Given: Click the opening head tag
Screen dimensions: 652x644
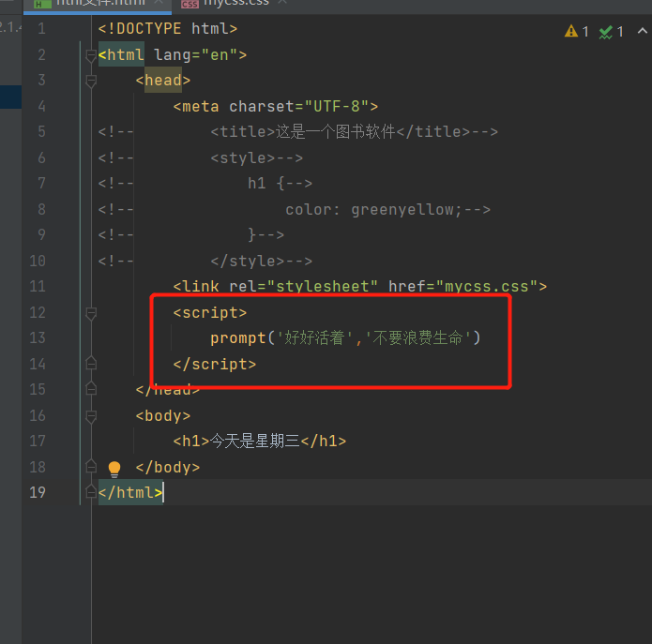Looking at the screenshot, I should pyautogui.click(x=163, y=81).
